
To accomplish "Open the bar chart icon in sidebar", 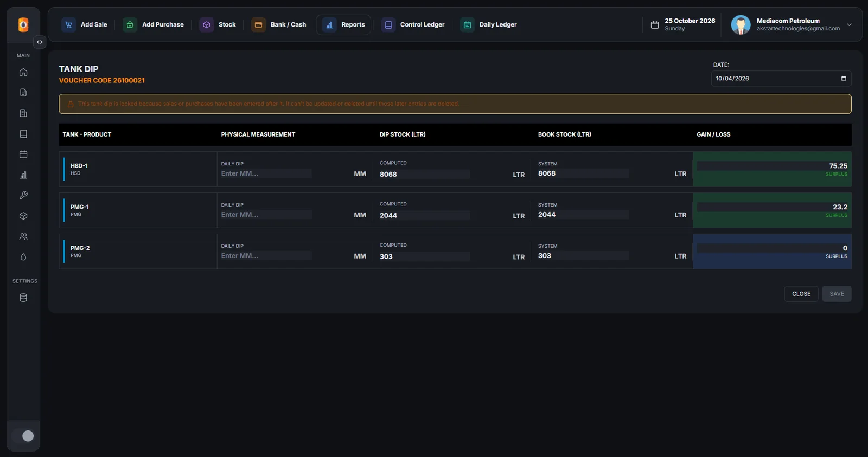I will point(23,175).
